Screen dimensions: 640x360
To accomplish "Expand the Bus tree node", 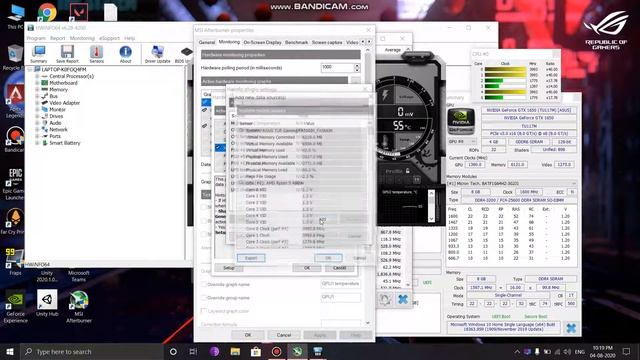I will (x=37, y=96).
